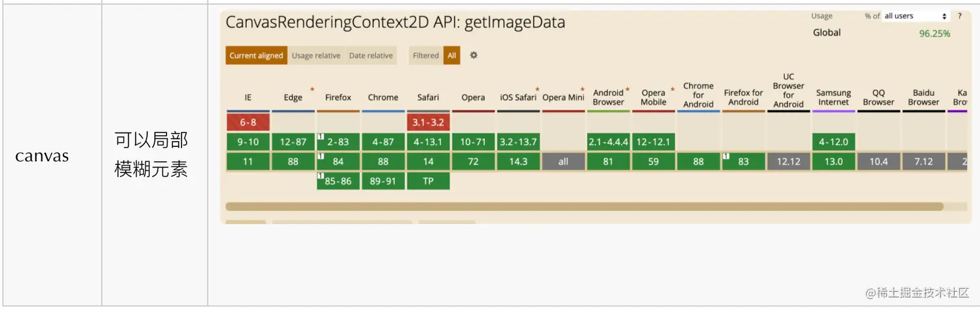This screenshot has height=310, width=980.
Task: Open the "all users" usage dropdown
Action: click(916, 16)
